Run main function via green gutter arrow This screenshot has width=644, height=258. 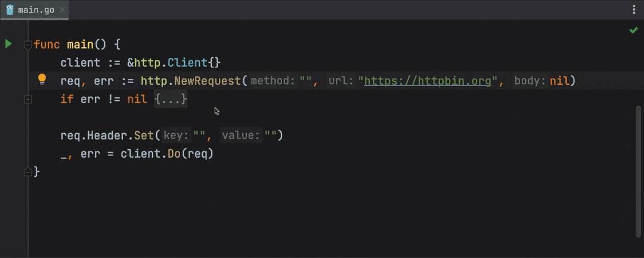tap(8, 44)
